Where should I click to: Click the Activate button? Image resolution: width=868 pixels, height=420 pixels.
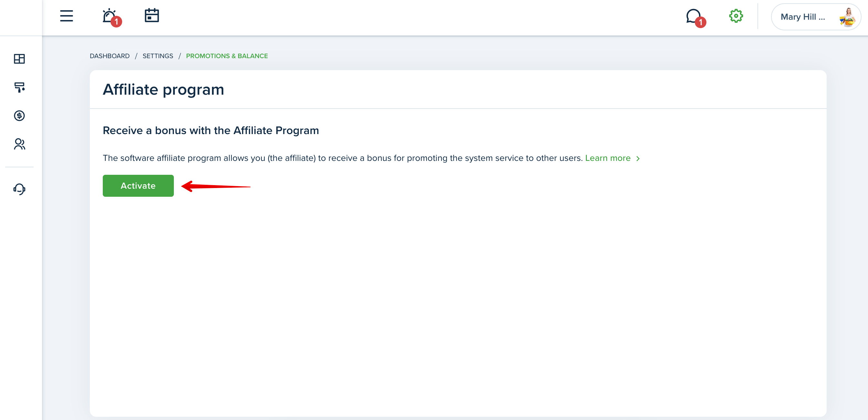pos(138,185)
